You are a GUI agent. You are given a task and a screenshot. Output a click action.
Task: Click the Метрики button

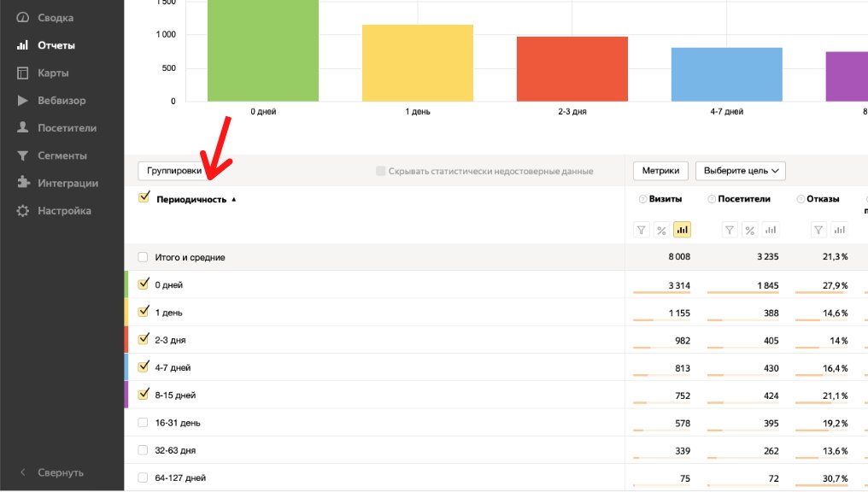pyautogui.click(x=660, y=171)
